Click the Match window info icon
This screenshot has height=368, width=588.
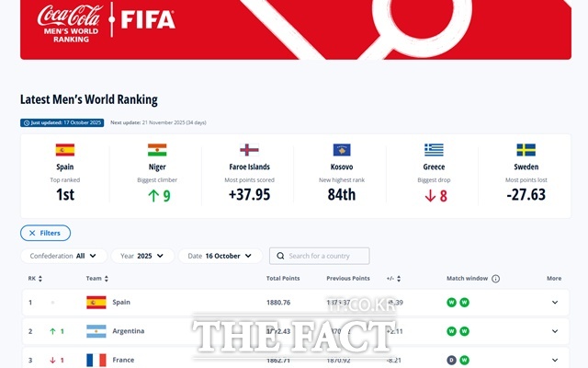[x=496, y=278]
